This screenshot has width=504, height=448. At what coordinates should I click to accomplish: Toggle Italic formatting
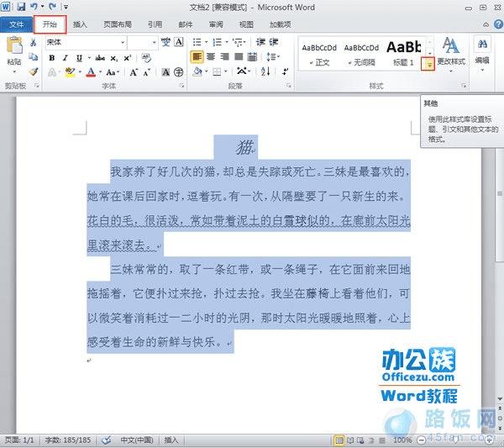tap(66, 58)
